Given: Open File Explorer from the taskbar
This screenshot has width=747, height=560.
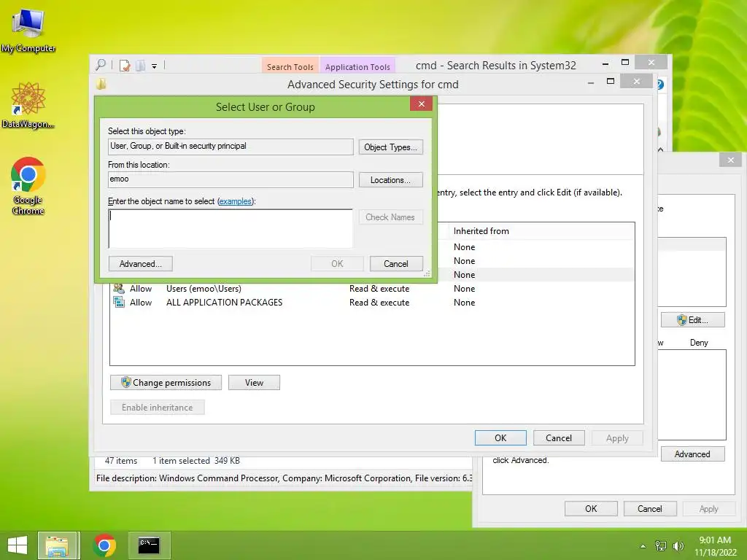Looking at the screenshot, I should pos(57,545).
